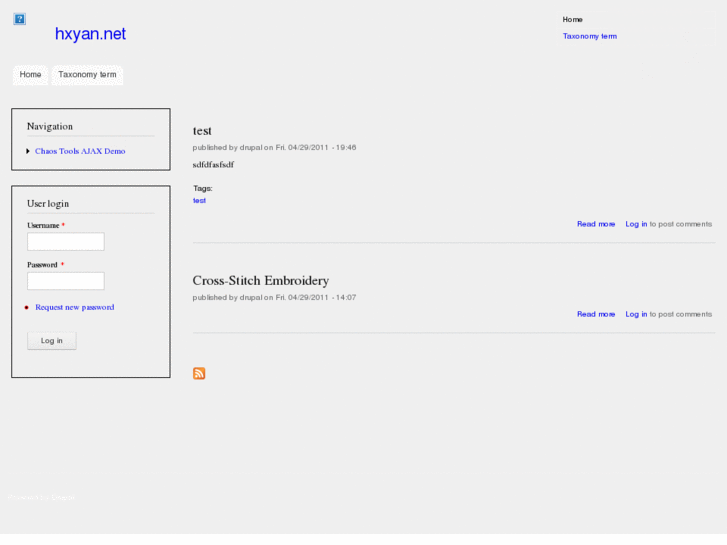Click the Navigation block heading
This screenshot has width=727, height=545.
50,127
